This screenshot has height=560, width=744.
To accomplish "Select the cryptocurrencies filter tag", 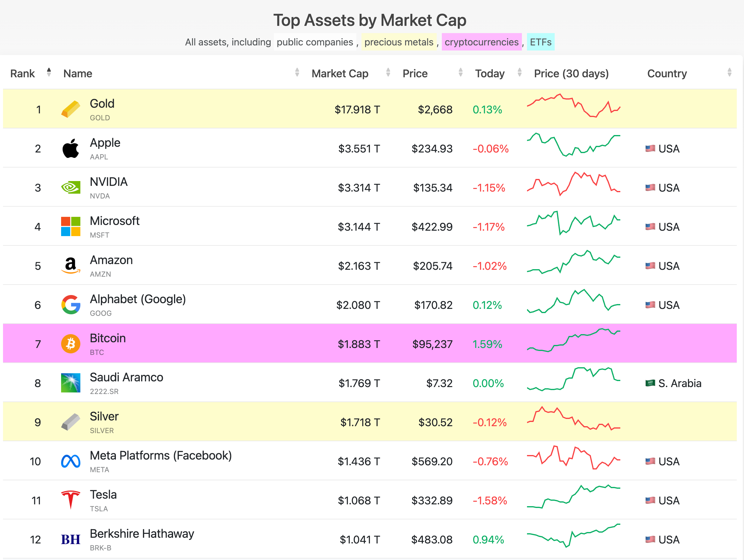I will click(x=481, y=42).
